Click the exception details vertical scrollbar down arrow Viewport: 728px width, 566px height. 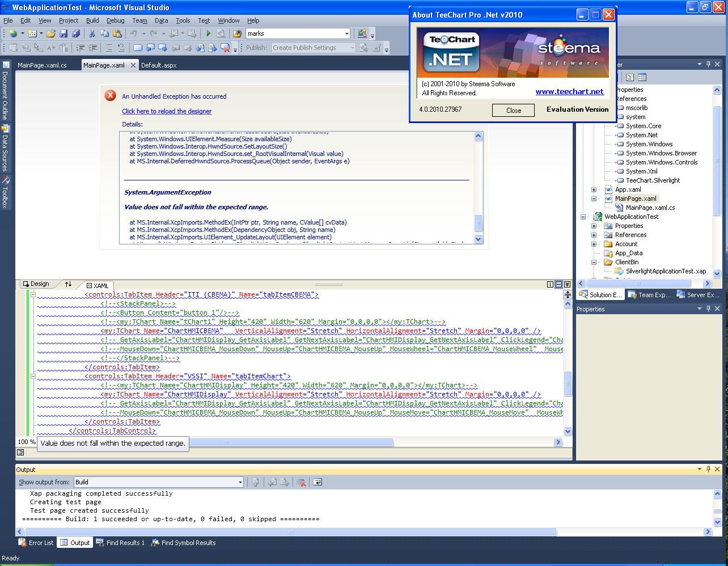(x=478, y=239)
